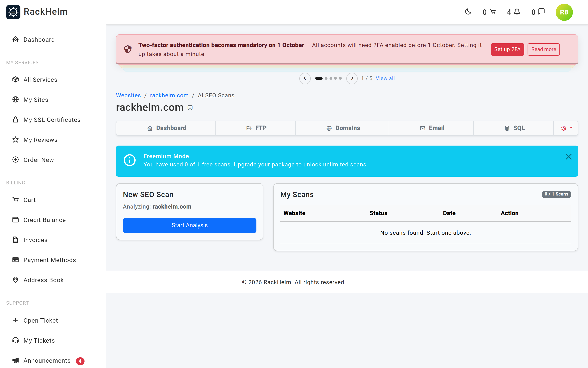Screen dimensions: 588x368
Task: Switch to the Dashboard tab
Action: [x=166, y=128]
